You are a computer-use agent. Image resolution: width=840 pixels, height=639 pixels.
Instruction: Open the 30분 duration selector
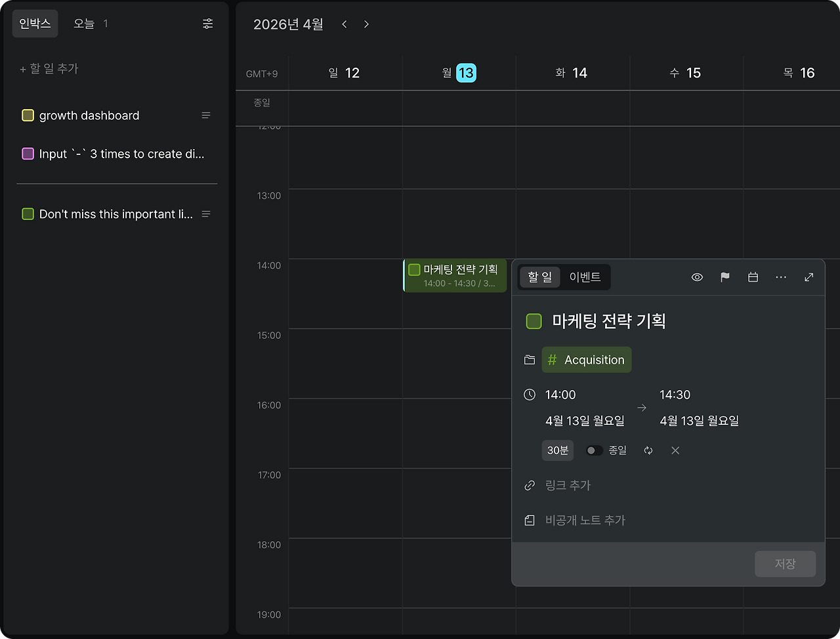(558, 451)
